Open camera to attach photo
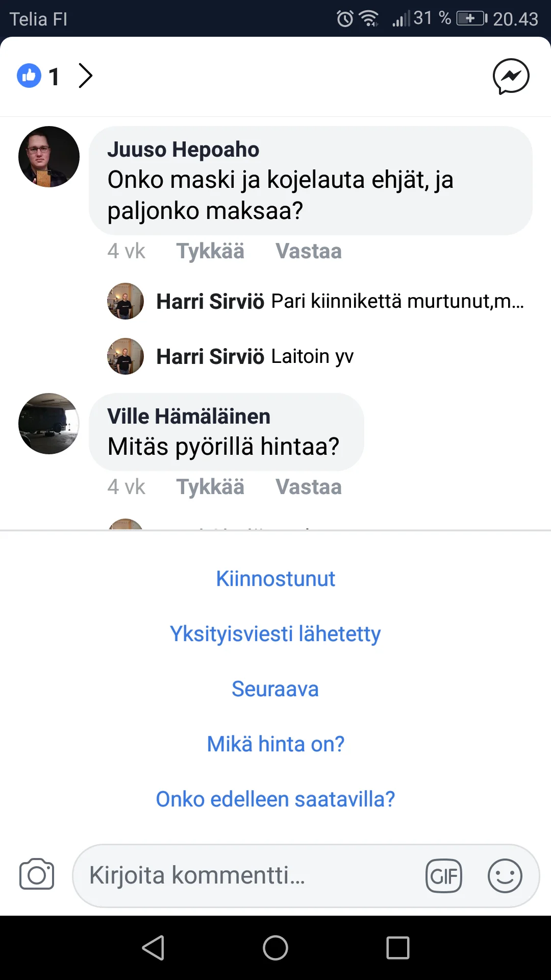The image size is (551, 980). point(37,875)
